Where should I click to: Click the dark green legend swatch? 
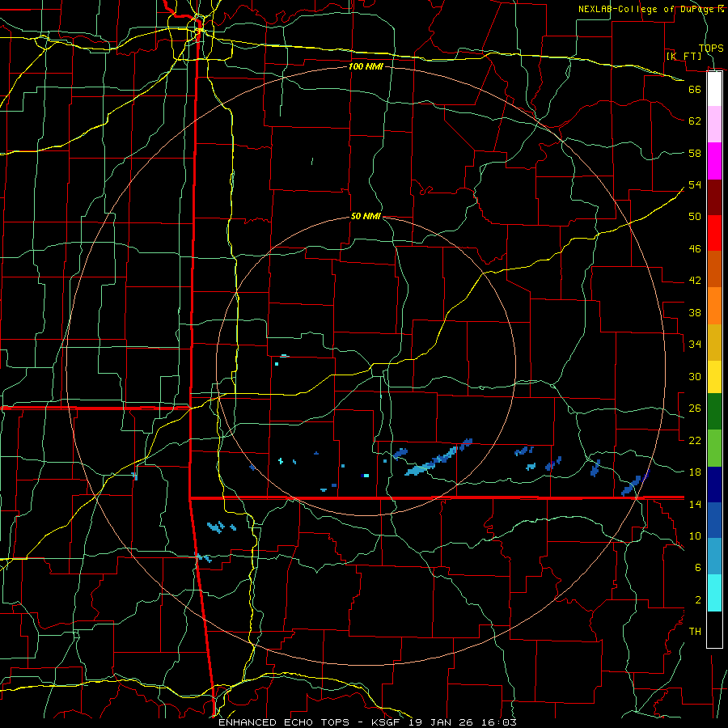point(714,412)
